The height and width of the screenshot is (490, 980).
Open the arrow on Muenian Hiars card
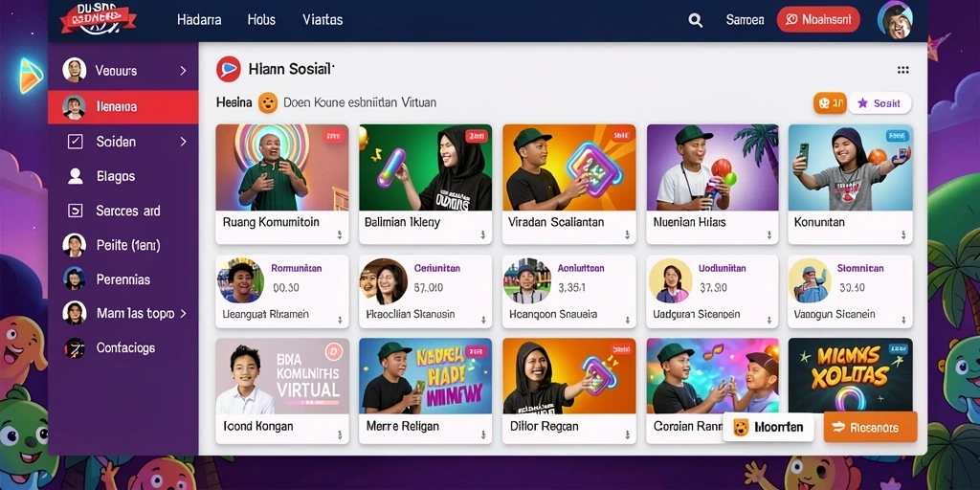coord(770,235)
